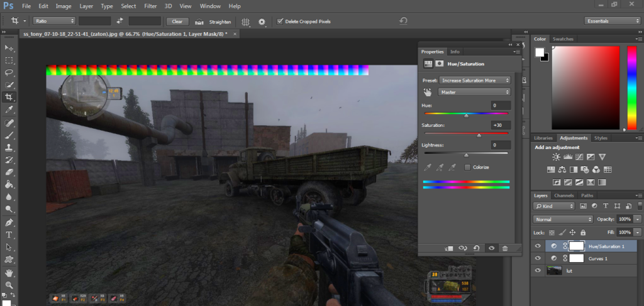Click the Saturation slider handle
The height and width of the screenshot is (306, 644).
click(479, 134)
